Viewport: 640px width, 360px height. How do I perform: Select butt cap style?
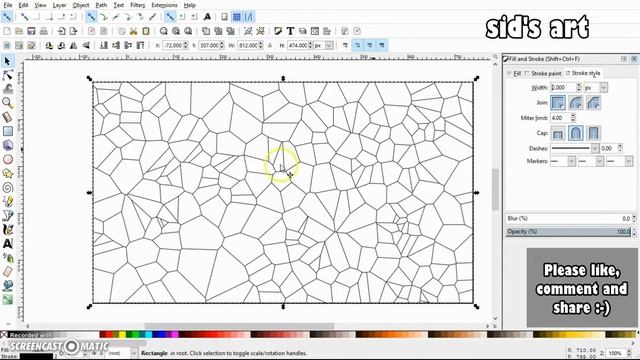558,133
